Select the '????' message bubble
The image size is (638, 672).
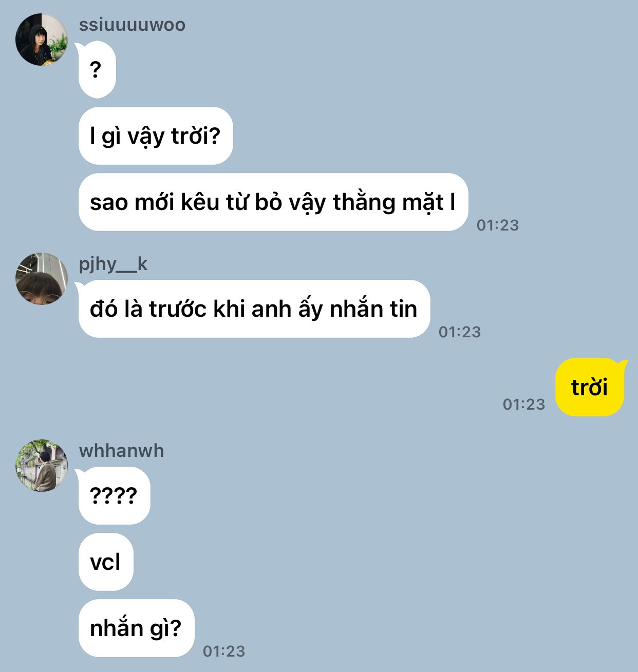(114, 496)
